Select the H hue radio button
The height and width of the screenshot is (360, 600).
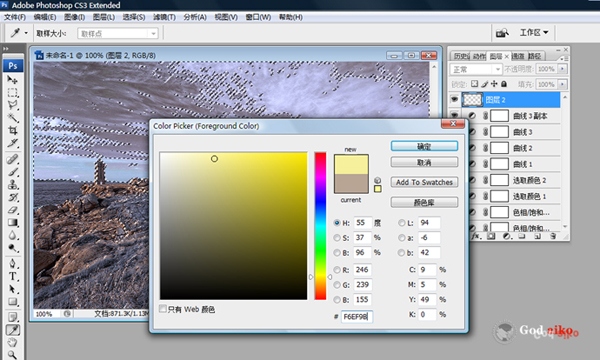click(x=337, y=223)
